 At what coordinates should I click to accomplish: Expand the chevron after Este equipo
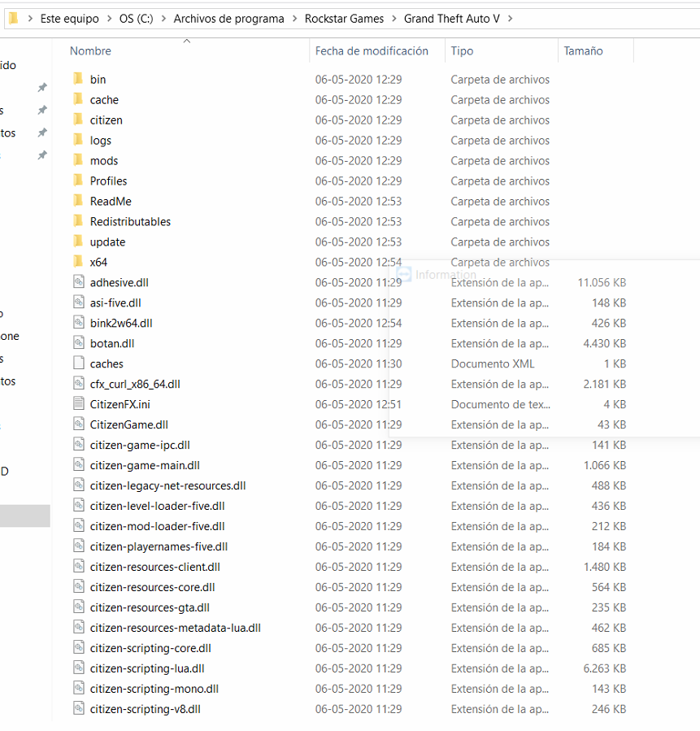click(x=110, y=19)
